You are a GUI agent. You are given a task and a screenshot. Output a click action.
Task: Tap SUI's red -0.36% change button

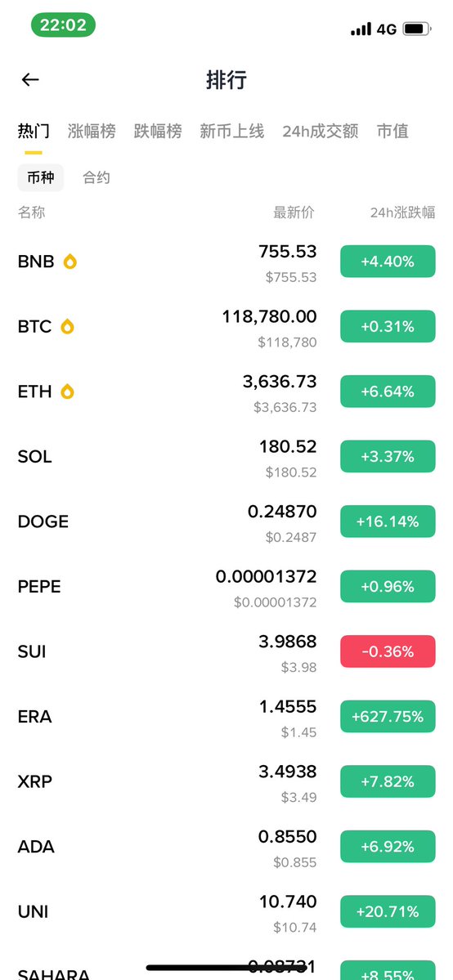pos(388,651)
